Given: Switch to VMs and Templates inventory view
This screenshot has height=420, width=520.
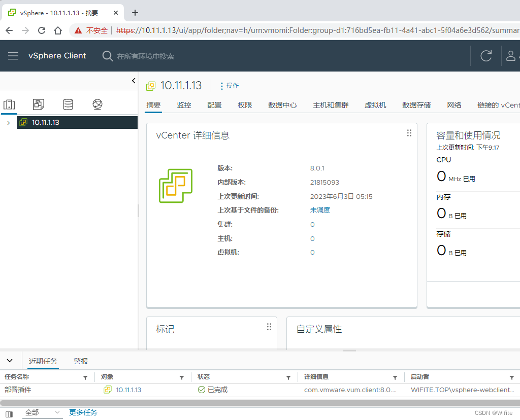Looking at the screenshot, I should (x=39, y=104).
